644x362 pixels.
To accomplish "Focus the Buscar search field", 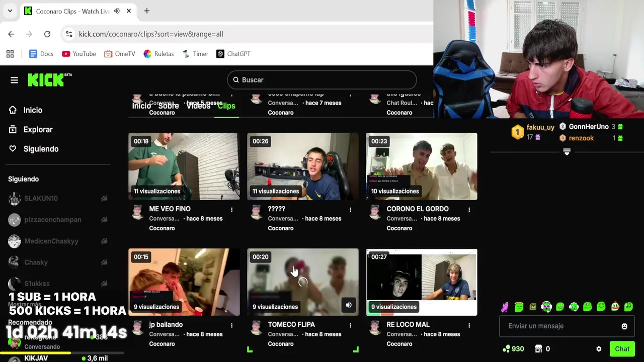I will click(x=322, y=80).
